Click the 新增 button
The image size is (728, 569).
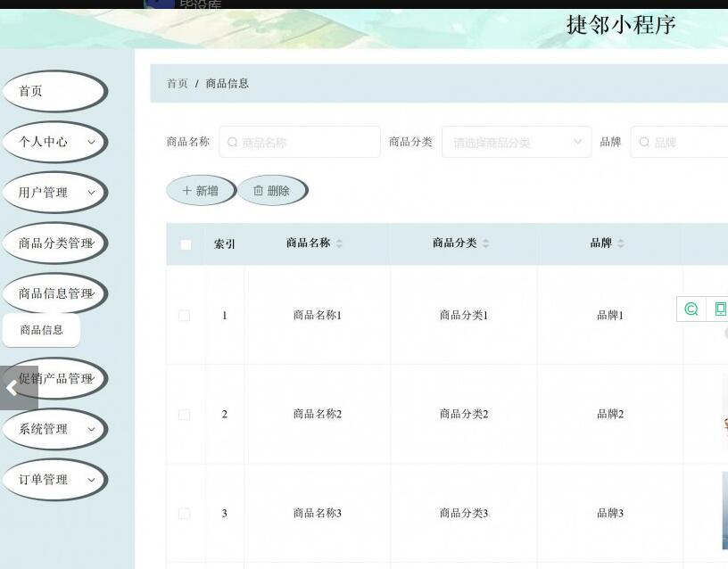200,190
